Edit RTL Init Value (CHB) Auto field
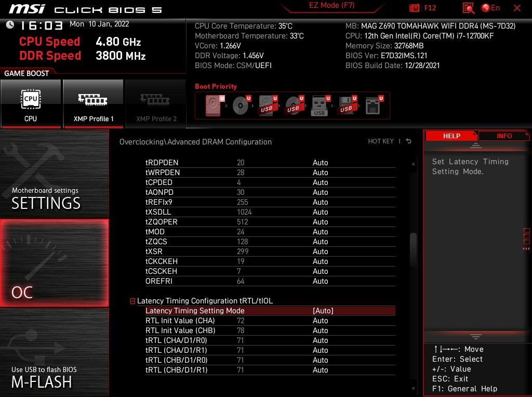 pyautogui.click(x=320, y=330)
